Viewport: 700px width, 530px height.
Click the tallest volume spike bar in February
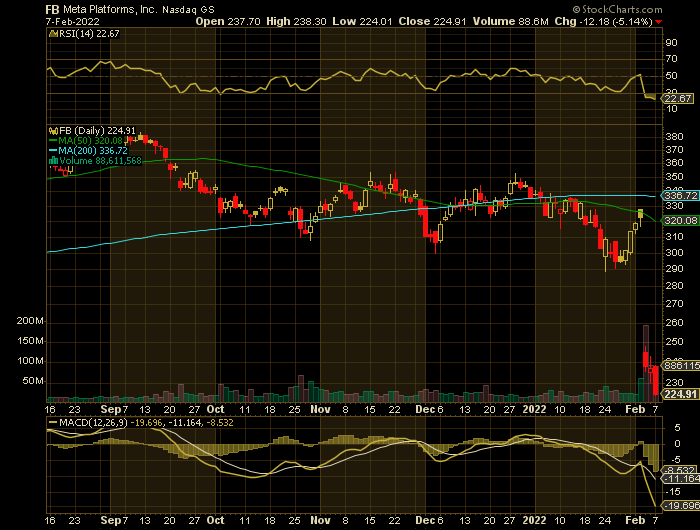pos(646,363)
